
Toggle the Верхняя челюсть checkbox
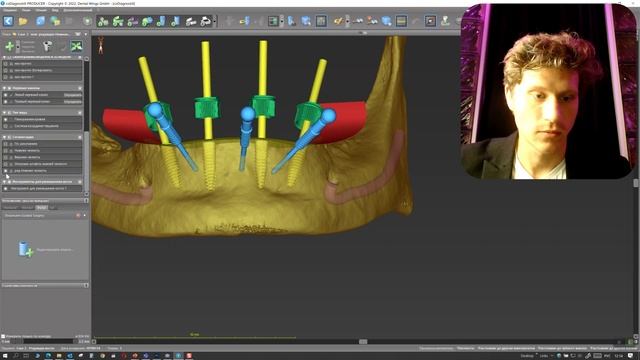pos(6,157)
